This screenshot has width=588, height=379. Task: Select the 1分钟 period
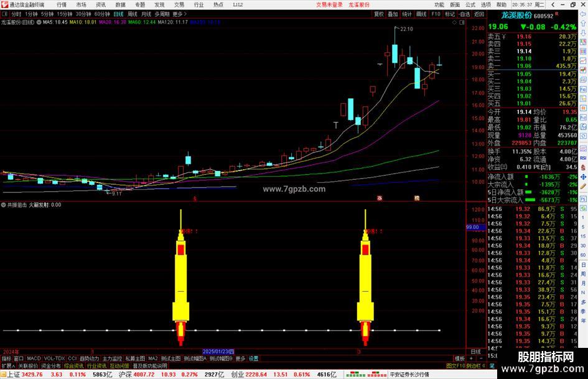coord(31,14)
